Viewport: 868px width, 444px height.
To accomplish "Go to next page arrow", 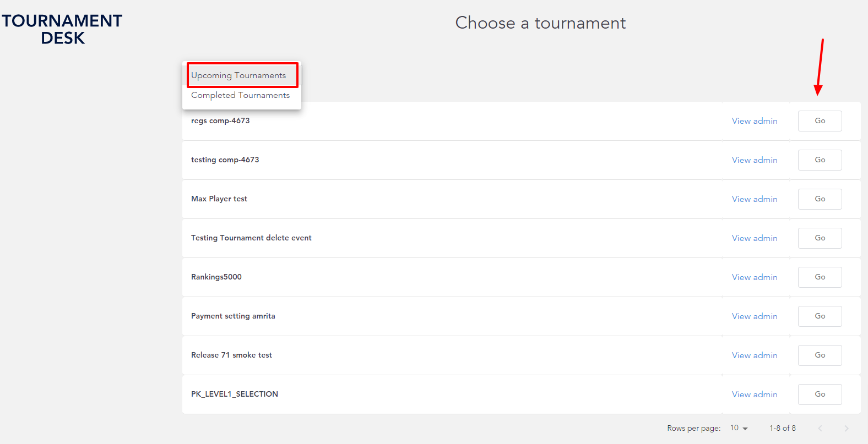I will point(847,428).
